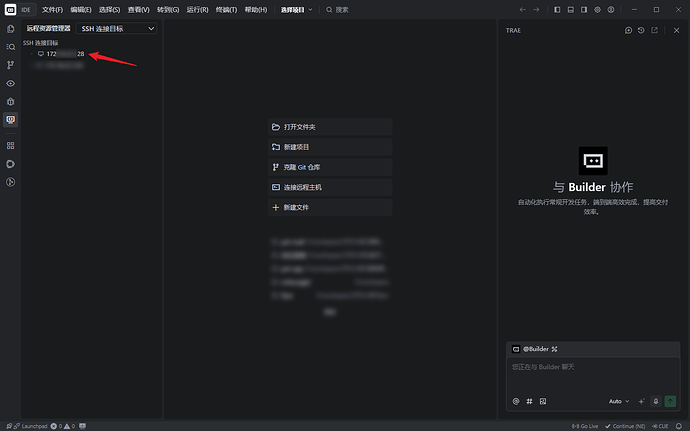Open the 运行(R) menu
This screenshot has width=690, height=431.
pyautogui.click(x=197, y=10)
